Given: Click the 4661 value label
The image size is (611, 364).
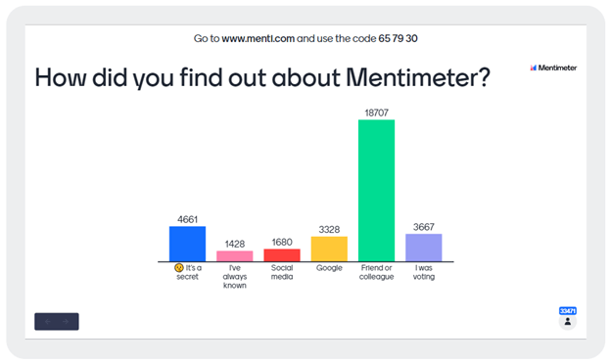Looking at the screenshot, I should (187, 219).
